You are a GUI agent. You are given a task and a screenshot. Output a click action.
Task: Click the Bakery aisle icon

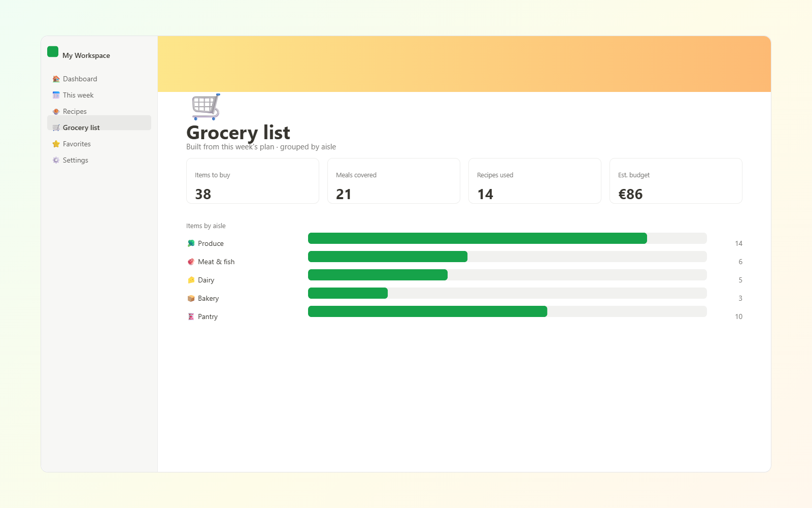[191, 298]
